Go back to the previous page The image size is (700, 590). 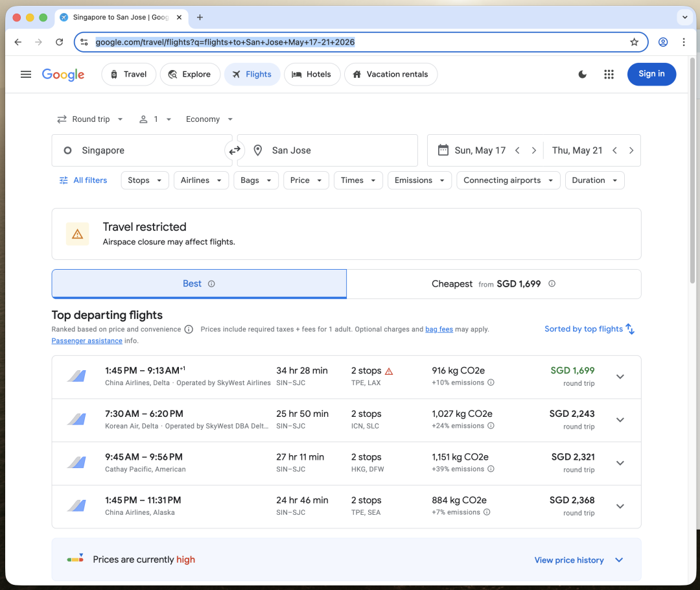coord(18,42)
